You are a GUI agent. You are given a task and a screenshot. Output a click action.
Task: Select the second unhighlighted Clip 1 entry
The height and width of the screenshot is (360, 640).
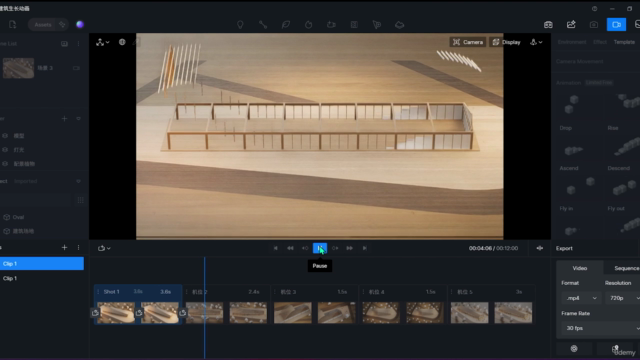tap(42, 278)
